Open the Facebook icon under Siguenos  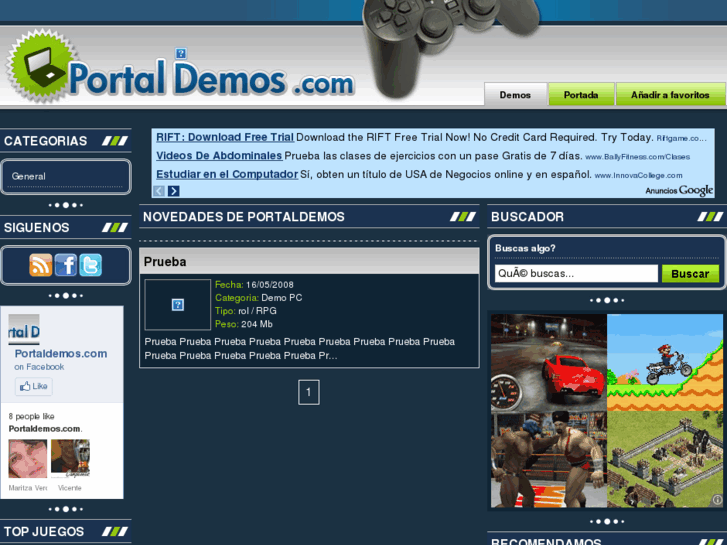click(x=66, y=265)
